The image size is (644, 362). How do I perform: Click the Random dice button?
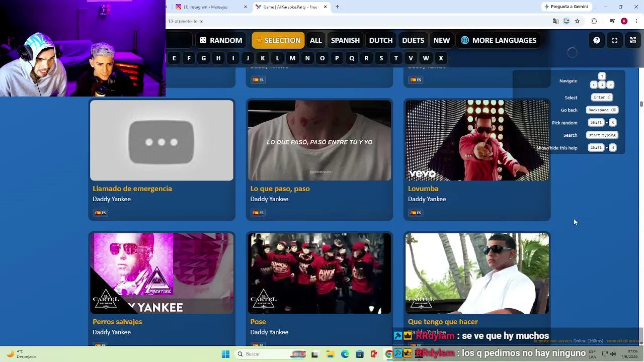click(221, 40)
